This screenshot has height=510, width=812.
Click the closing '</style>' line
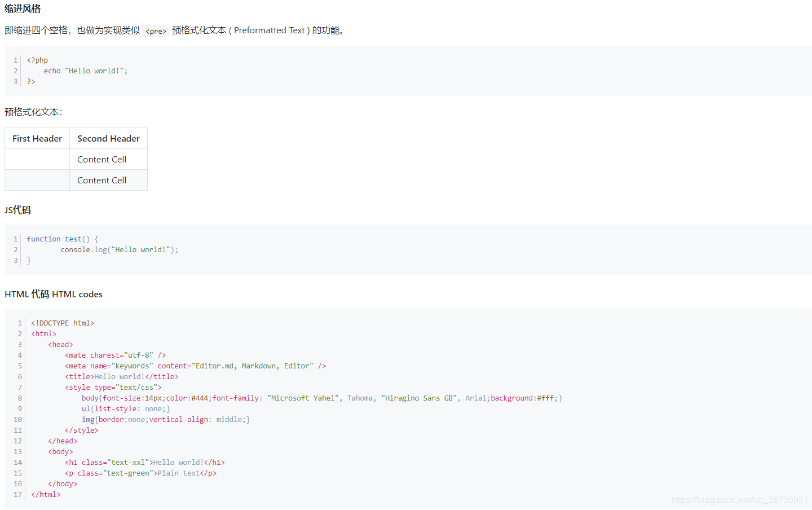[x=81, y=430]
